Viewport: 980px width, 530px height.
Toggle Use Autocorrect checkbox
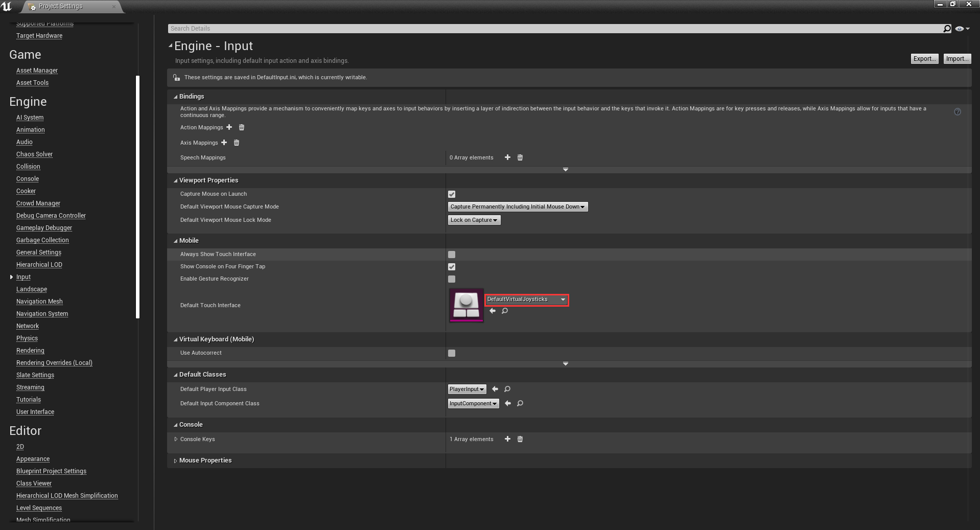click(452, 353)
